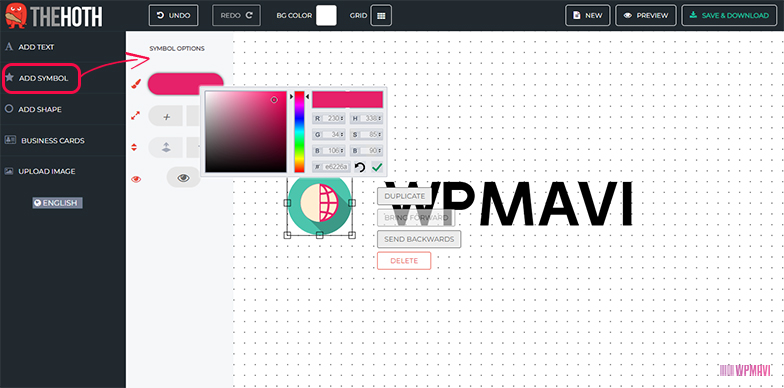This screenshot has height=388, width=784.
Task: Click the red paintbrush color icon
Action: click(x=136, y=84)
